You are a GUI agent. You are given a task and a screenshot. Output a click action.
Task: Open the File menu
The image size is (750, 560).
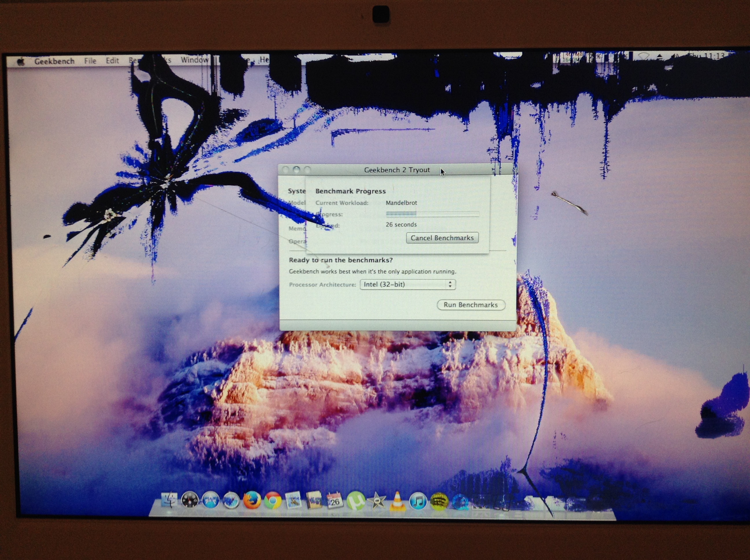click(90, 61)
